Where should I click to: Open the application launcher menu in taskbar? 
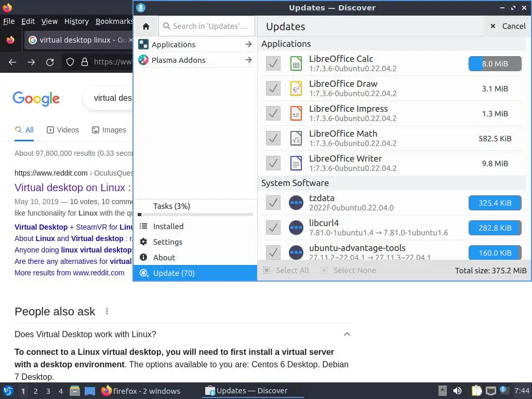tap(8, 391)
